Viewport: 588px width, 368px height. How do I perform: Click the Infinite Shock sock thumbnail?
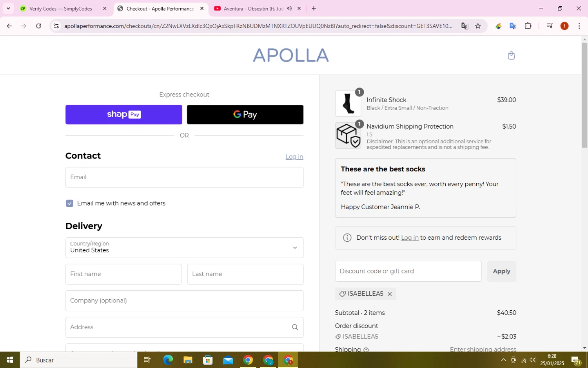coord(348,104)
